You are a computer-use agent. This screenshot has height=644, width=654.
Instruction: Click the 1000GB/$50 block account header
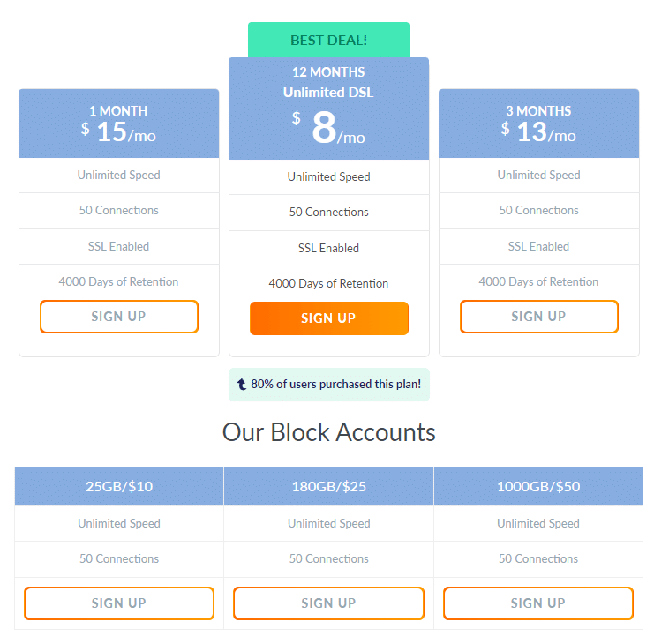[x=538, y=486]
